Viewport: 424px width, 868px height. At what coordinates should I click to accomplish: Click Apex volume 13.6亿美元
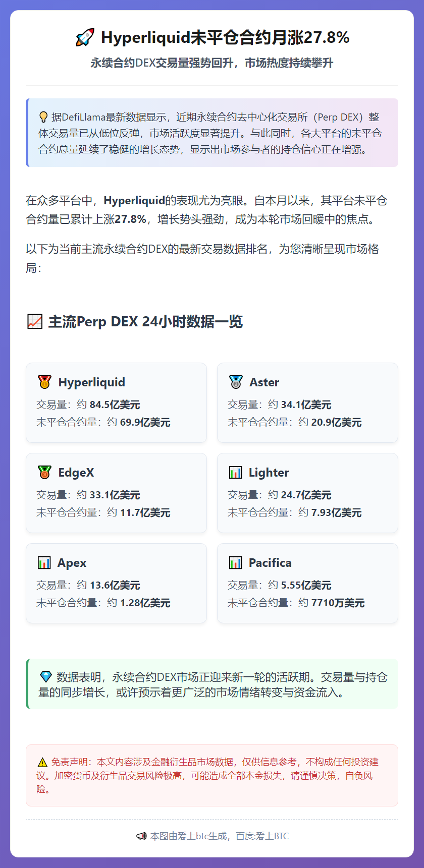point(115,585)
